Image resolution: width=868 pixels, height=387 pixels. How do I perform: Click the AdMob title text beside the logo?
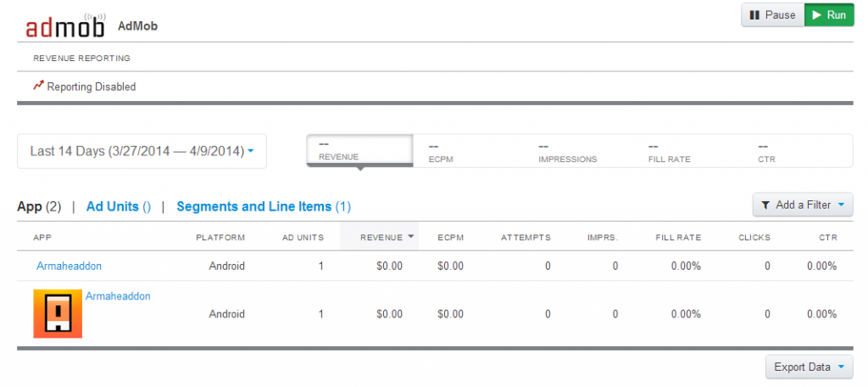pos(138,26)
